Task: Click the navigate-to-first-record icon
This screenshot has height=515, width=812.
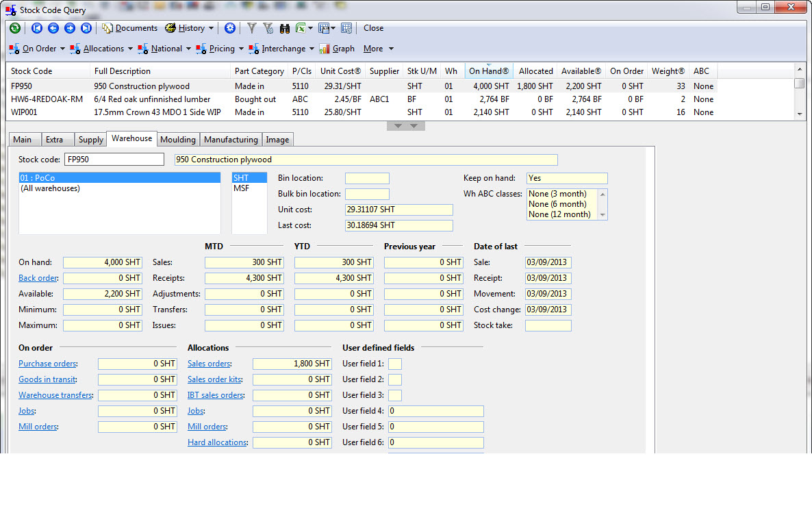Action: [36, 28]
